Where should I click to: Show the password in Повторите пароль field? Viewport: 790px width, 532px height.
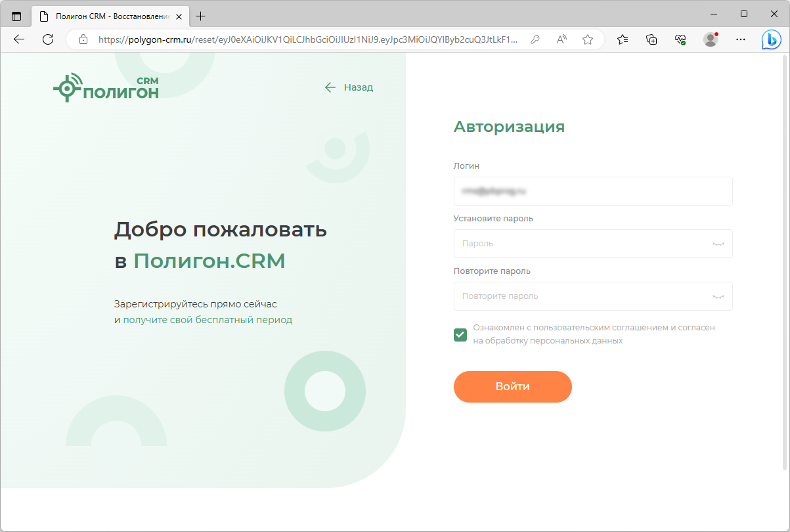click(718, 296)
